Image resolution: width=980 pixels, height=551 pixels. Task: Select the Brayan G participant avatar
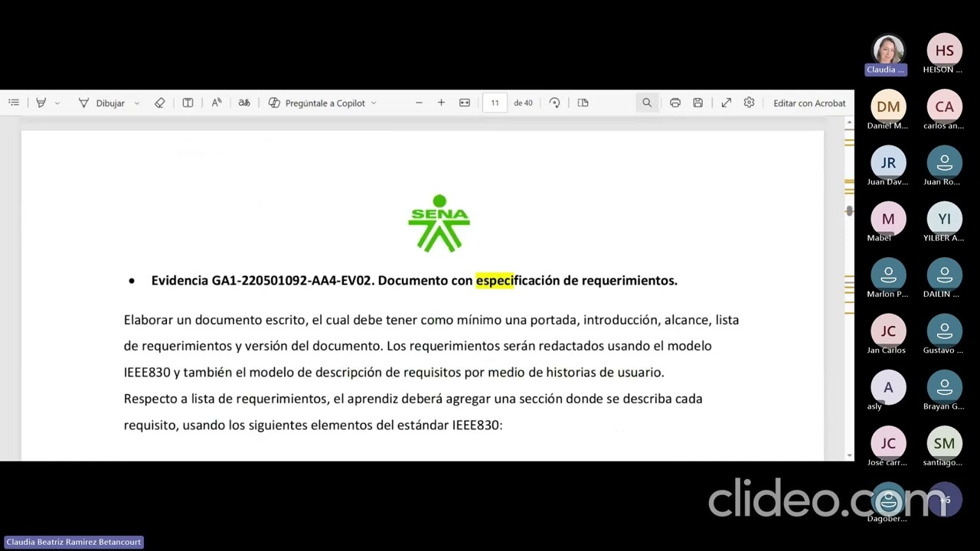pos(944,387)
